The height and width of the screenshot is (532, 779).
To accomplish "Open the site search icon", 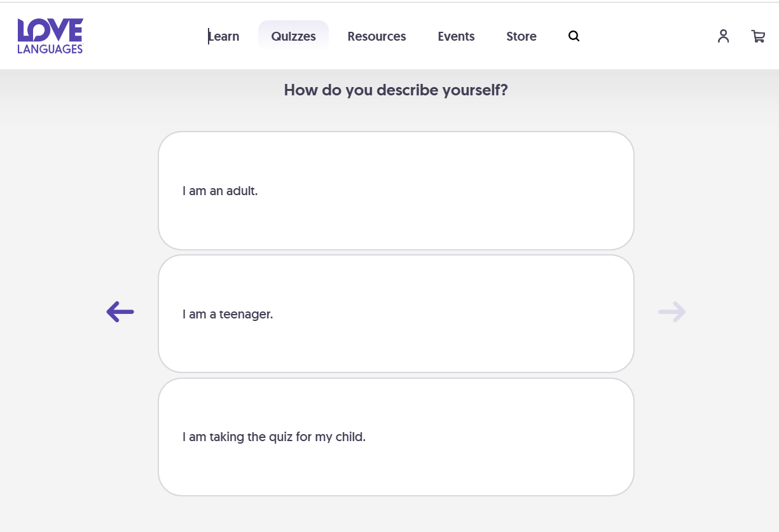I will tap(574, 36).
